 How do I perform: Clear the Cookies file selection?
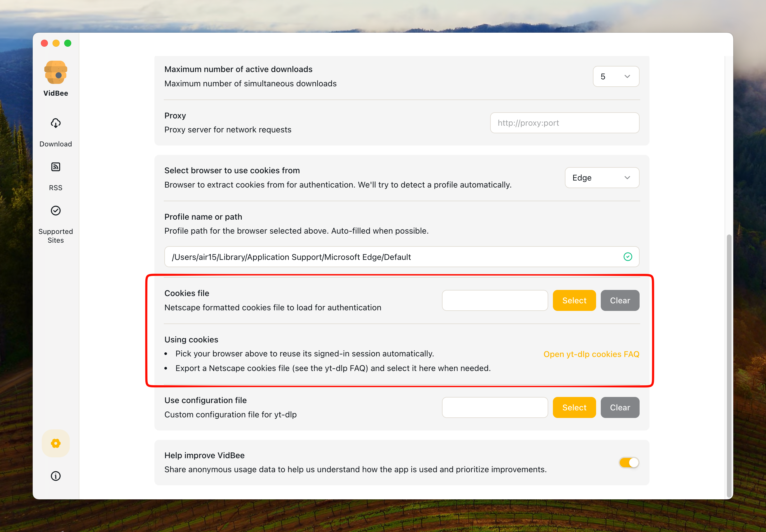click(619, 300)
